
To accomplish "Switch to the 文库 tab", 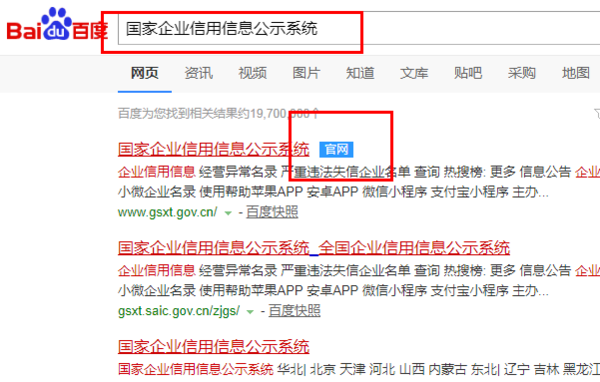I will pyautogui.click(x=414, y=73).
